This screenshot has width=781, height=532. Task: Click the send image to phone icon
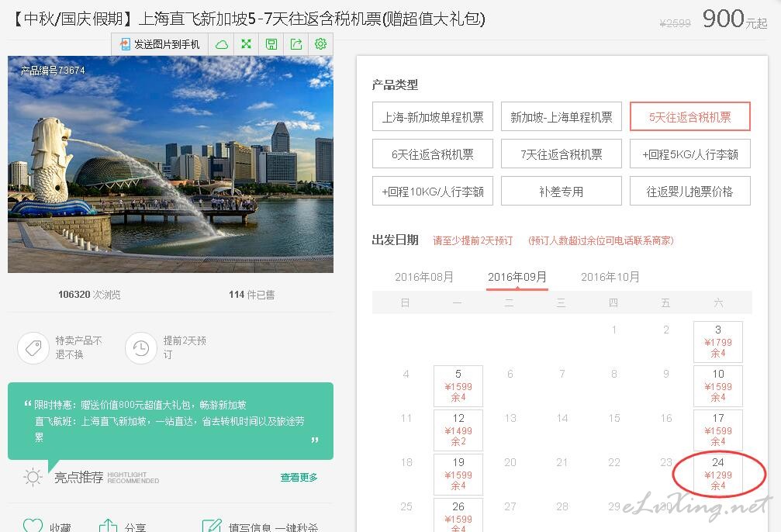(125, 44)
